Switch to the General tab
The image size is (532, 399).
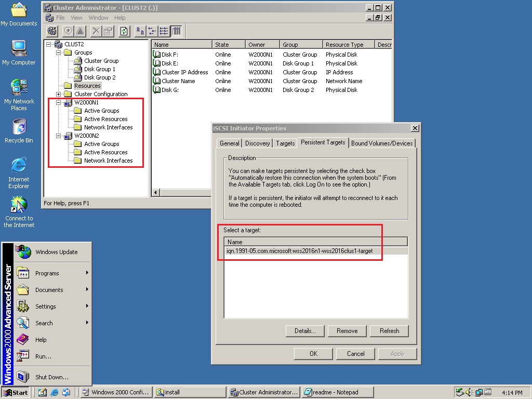point(229,143)
